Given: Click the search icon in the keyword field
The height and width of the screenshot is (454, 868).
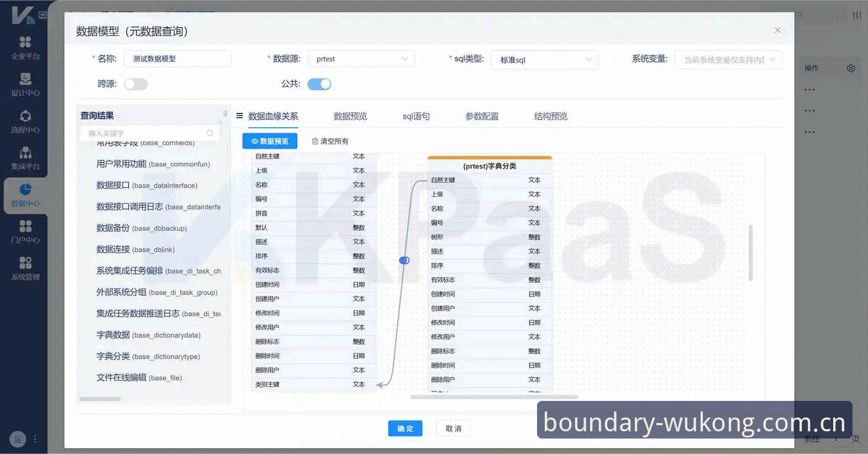Looking at the screenshot, I should pyautogui.click(x=210, y=133).
